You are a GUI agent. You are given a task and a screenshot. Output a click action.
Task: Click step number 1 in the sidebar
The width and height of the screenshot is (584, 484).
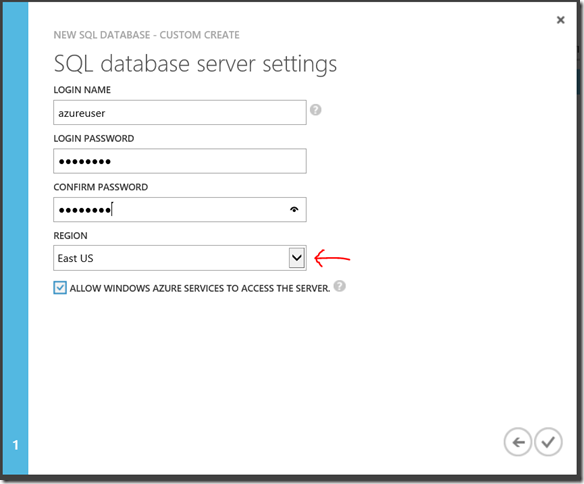(15, 445)
